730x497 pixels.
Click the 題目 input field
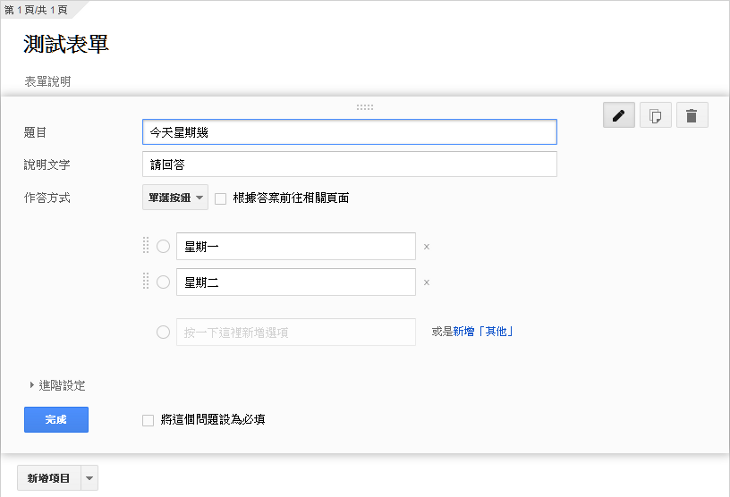point(349,132)
